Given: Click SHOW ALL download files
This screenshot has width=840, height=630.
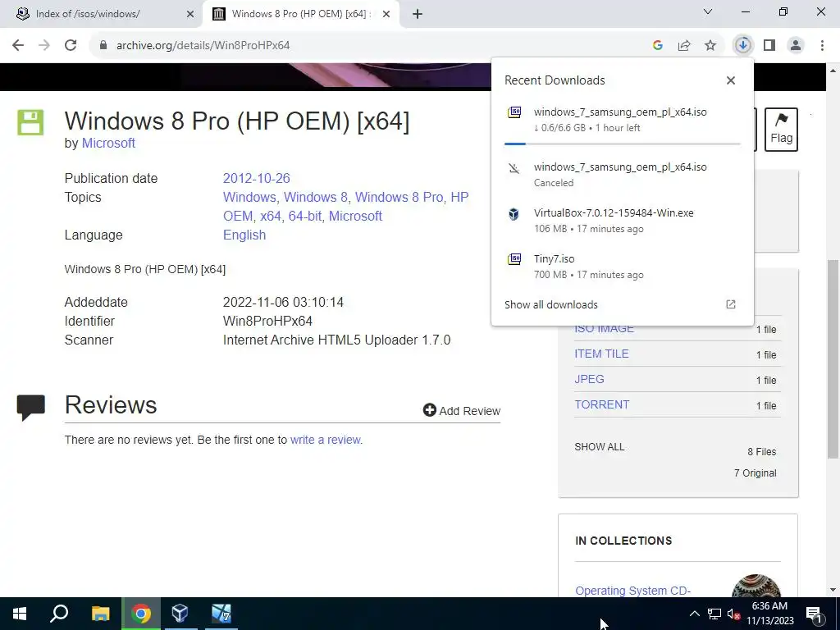Looking at the screenshot, I should (599, 447).
